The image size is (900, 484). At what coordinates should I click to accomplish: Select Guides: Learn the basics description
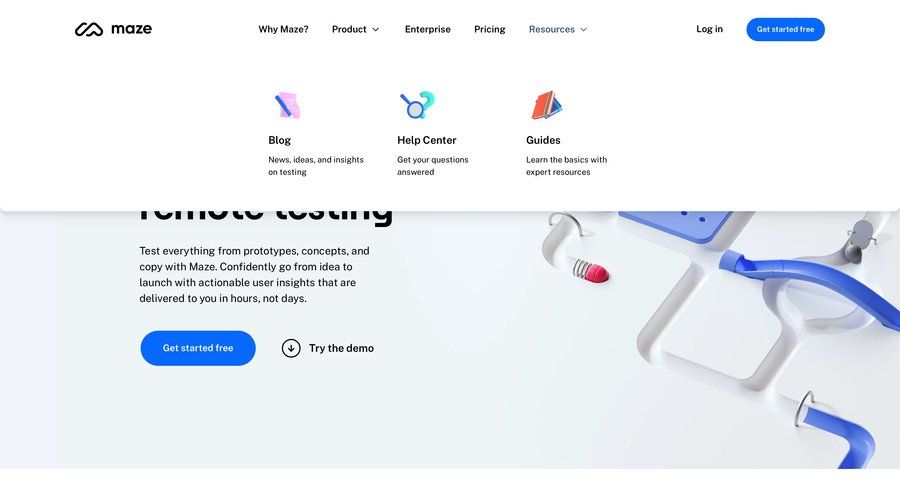pyautogui.click(x=567, y=166)
